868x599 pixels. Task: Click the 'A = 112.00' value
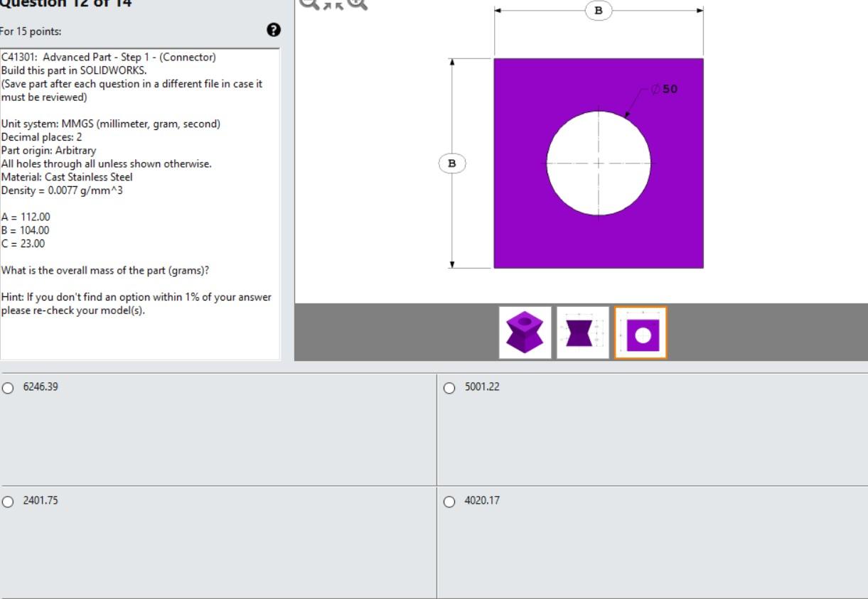26,217
